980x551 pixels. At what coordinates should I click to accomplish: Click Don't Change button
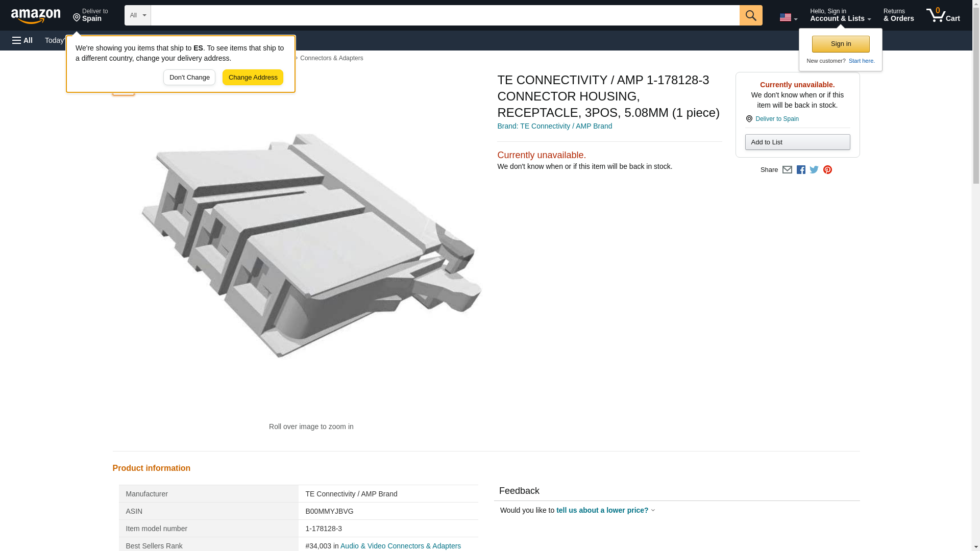point(189,78)
